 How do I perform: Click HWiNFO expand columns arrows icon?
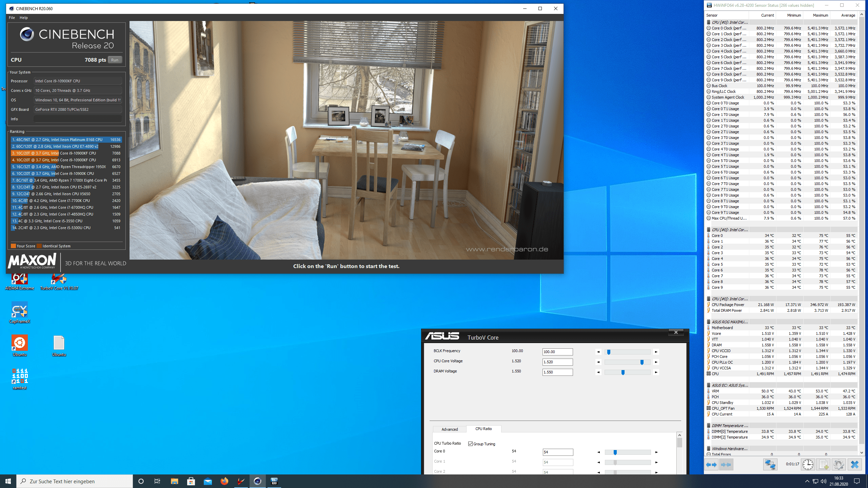click(x=711, y=465)
